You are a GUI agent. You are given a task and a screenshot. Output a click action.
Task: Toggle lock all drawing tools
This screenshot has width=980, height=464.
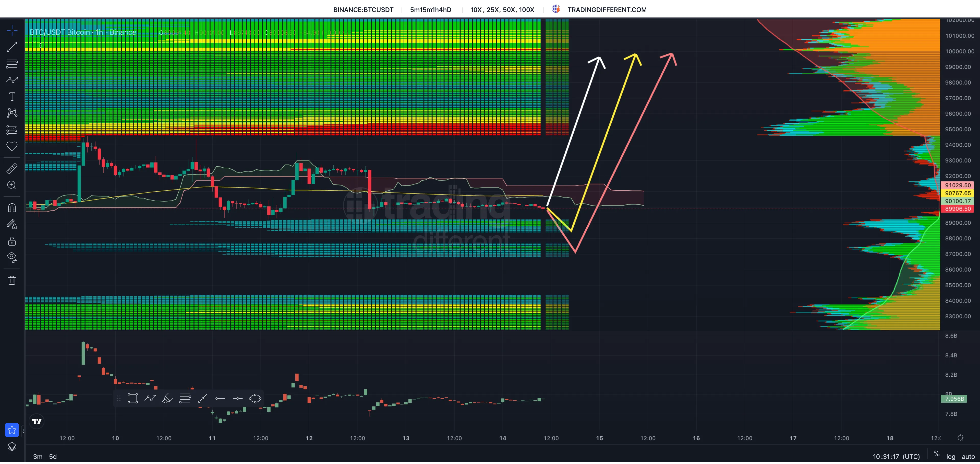tap(12, 241)
